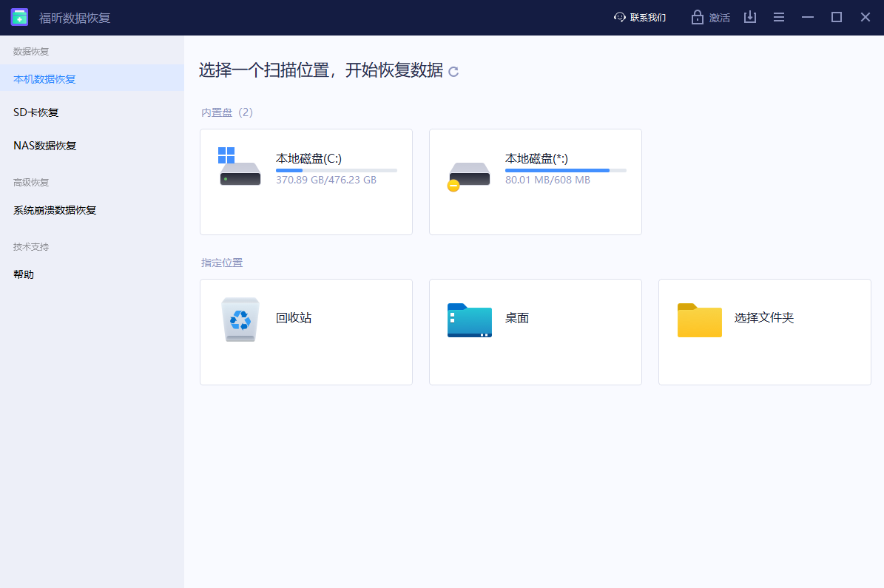
Task: Click the download icon in the title bar
Action: click(x=750, y=16)
